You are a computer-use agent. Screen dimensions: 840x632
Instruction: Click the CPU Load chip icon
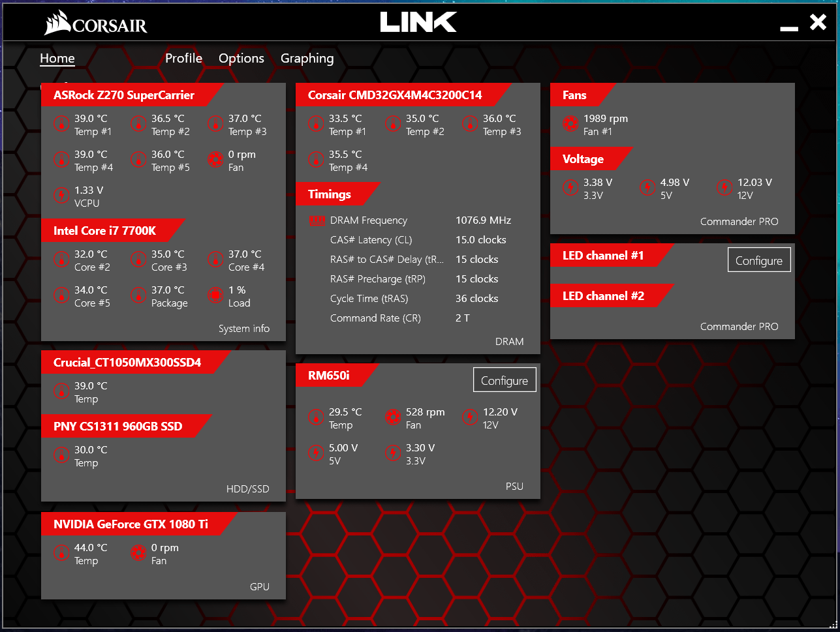(215, 295)
